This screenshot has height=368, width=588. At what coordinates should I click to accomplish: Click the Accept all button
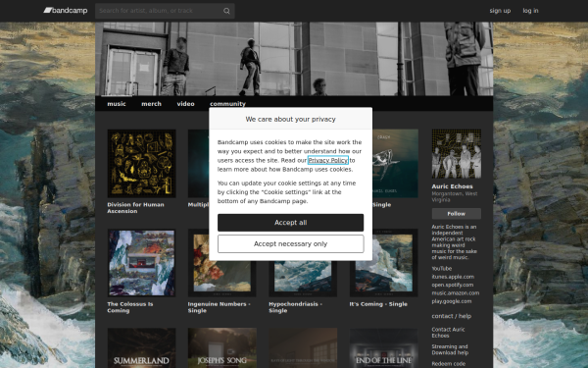tap(291, 223)
